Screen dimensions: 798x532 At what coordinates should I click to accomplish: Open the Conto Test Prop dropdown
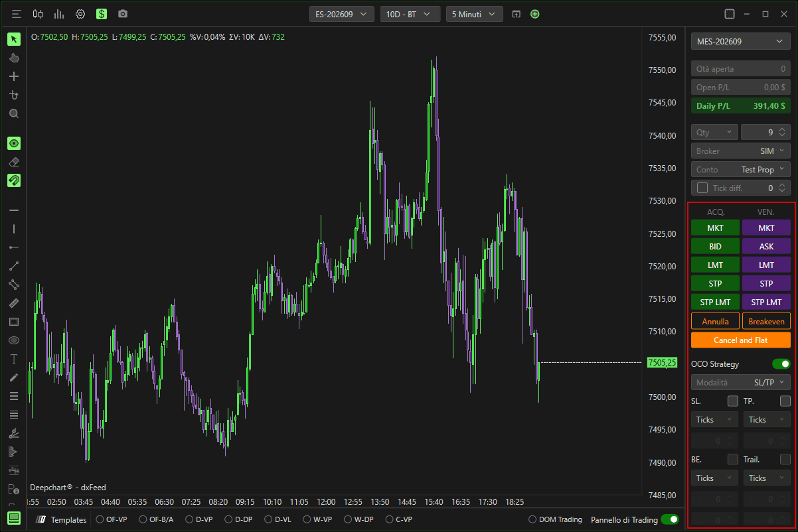click(741, 170)
